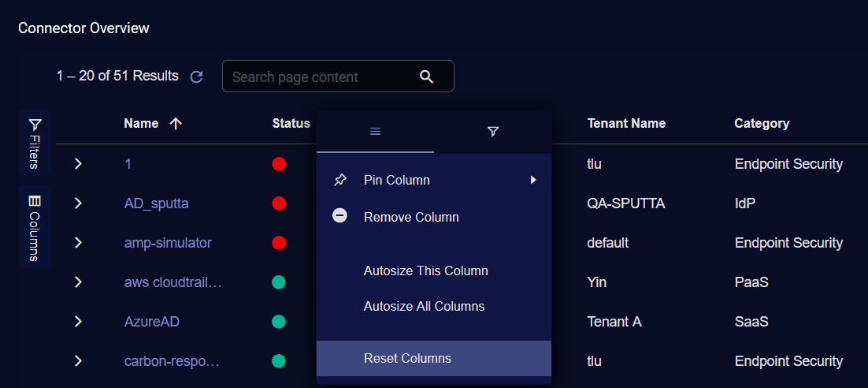
Task: Expand the AzureAD connector row
Action: click(78, 322)
